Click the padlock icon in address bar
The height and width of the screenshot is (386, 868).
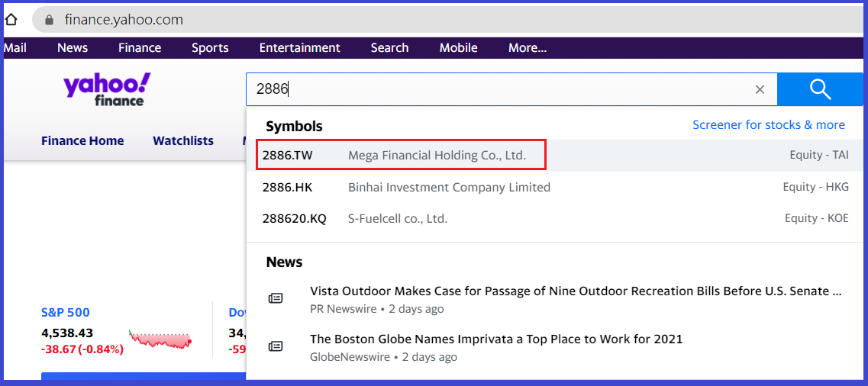50,21
